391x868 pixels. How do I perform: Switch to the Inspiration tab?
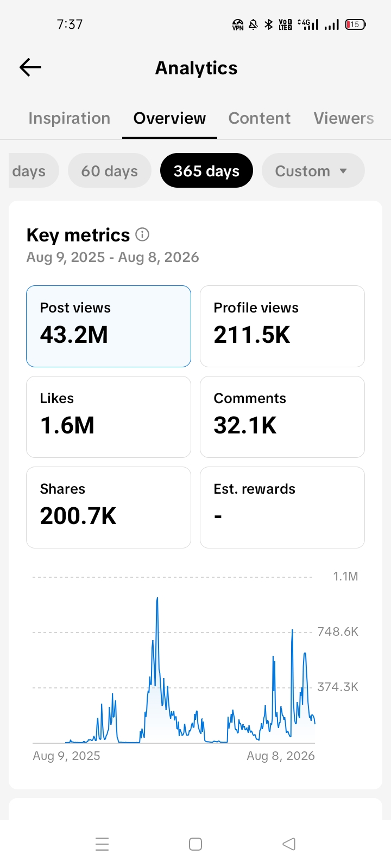tap(69, 118)
